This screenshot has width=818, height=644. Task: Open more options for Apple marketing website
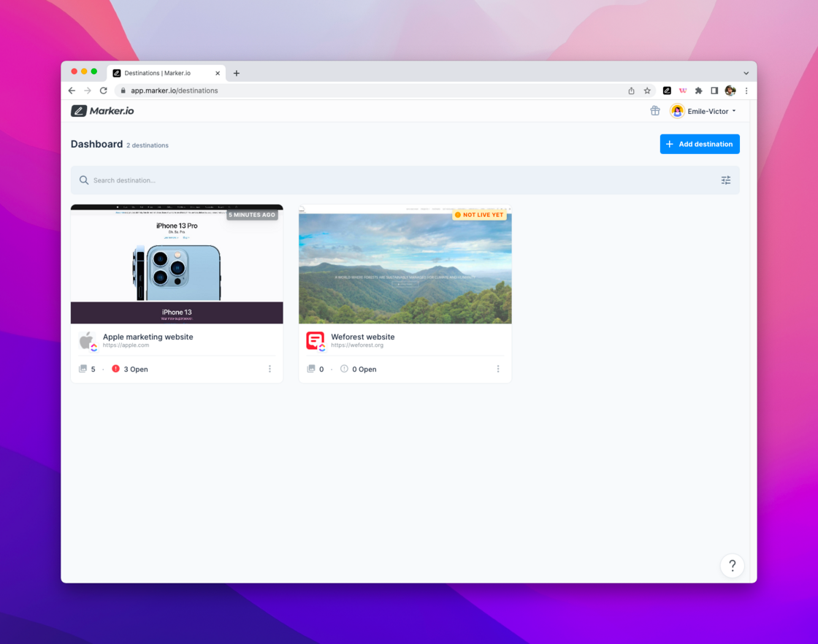270,369
